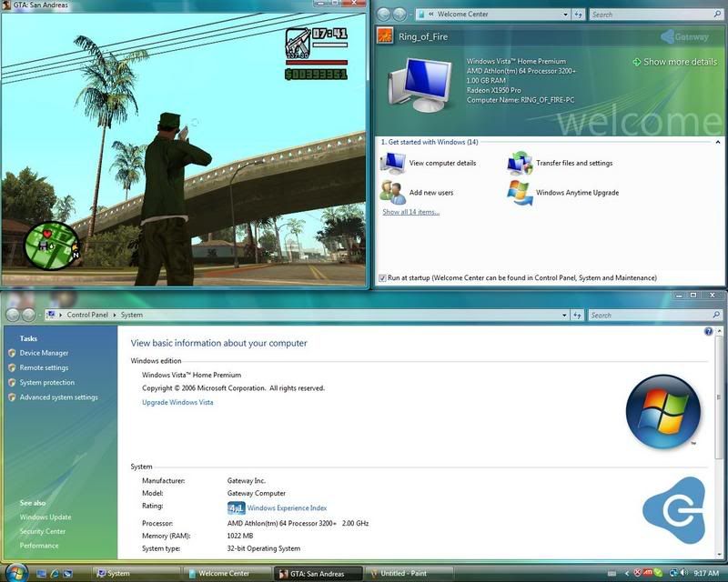Click the computer monitor image in Welcome Center
728x582 pixels.
[421, 85]
